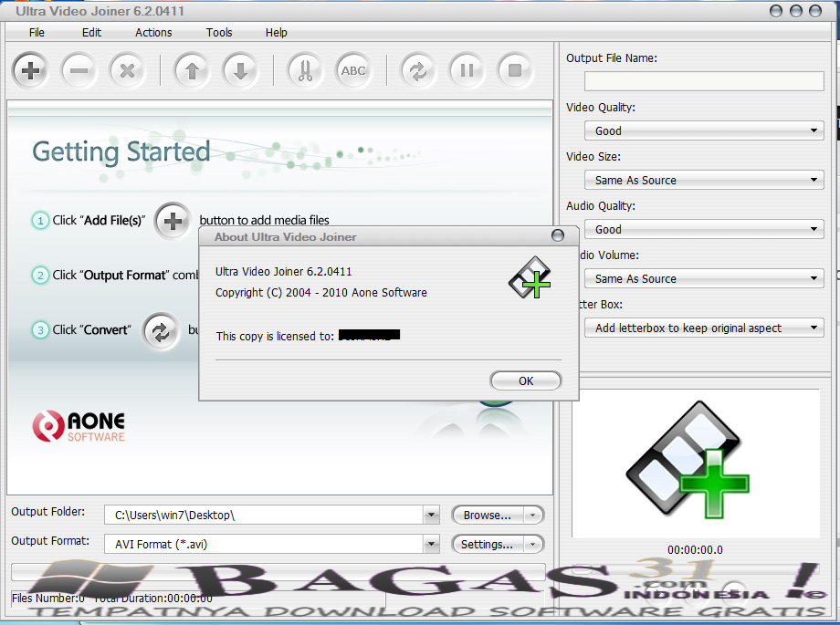Screen dimensions: 840x625
Task: Click the scissors cut toolbar icon
Action: [305, 70]
